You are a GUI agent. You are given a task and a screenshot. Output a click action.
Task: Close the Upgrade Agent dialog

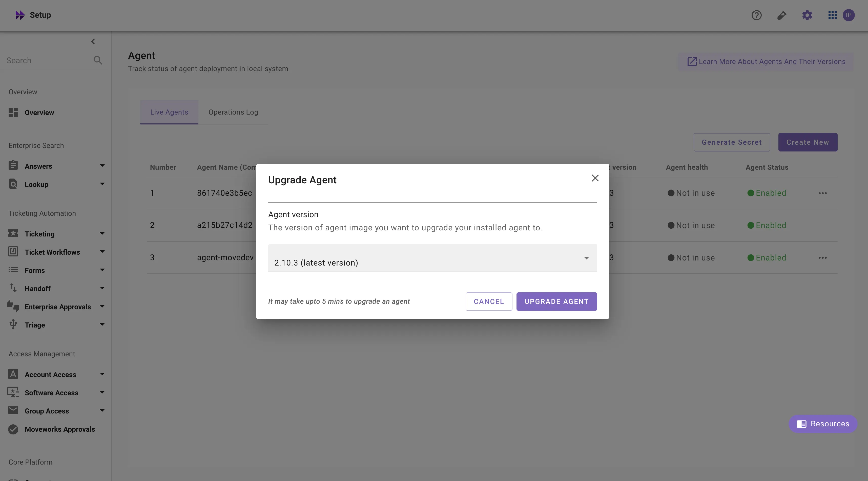click(x=595, y=178)
